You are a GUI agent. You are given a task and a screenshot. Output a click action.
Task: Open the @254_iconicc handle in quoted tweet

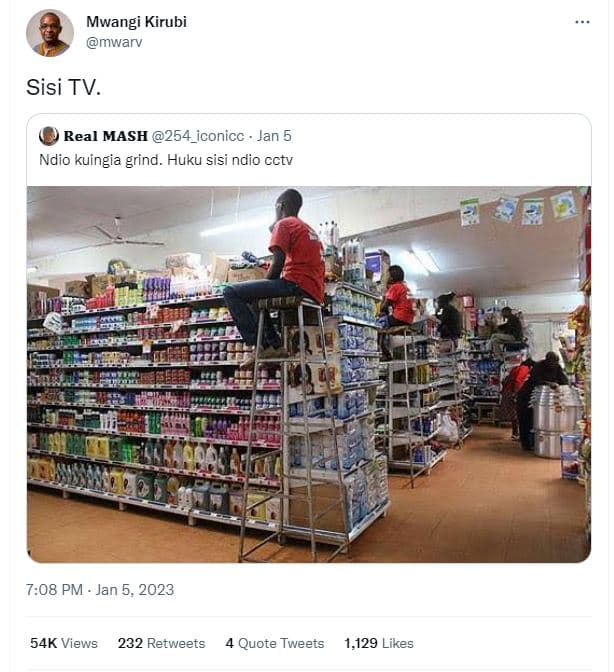click(198, 136)
